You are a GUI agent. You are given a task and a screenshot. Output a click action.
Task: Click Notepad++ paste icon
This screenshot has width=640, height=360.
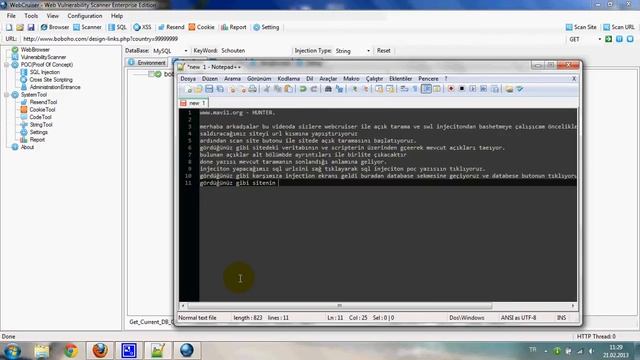288,89
